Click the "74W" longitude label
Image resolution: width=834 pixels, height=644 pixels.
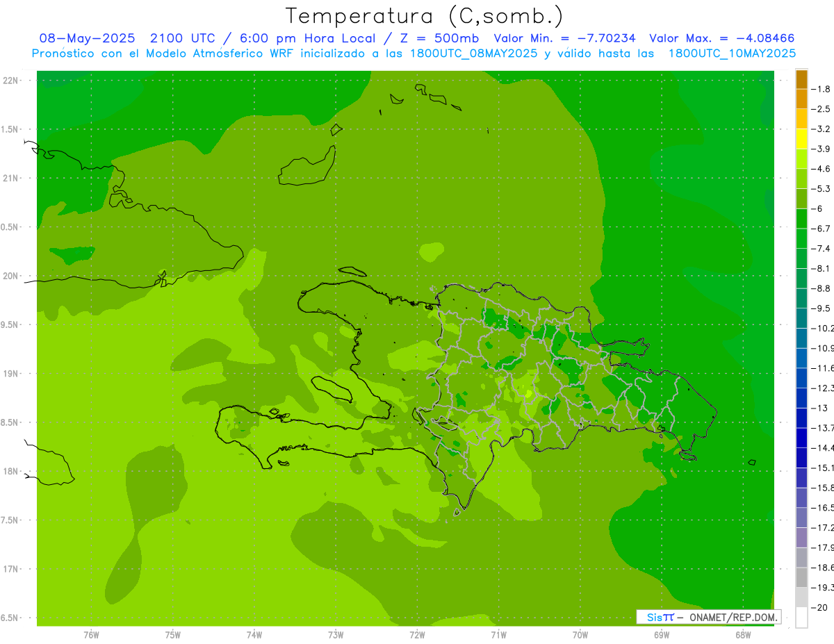(x=254, y=634)
